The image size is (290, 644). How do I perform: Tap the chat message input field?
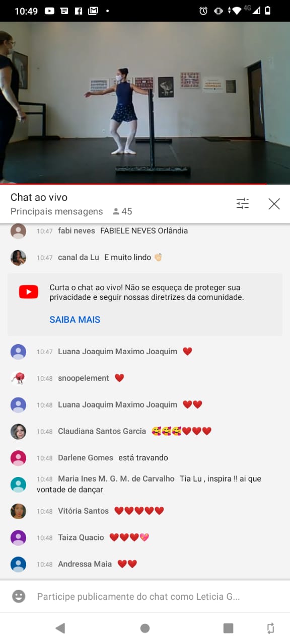click(145, 596)
